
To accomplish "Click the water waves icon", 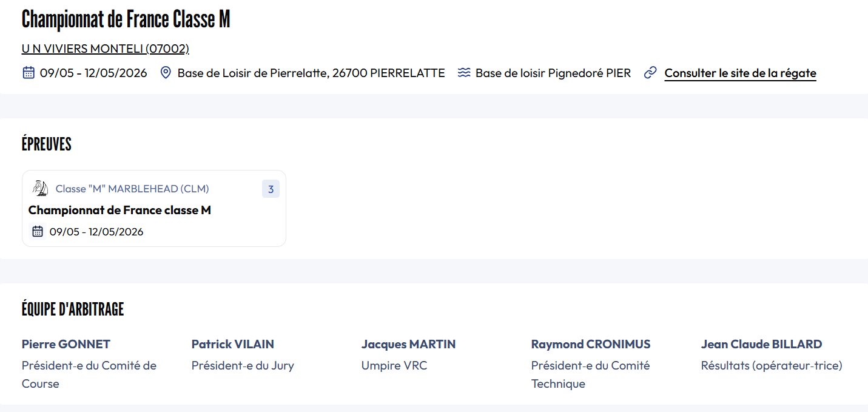I will (464, 73).
